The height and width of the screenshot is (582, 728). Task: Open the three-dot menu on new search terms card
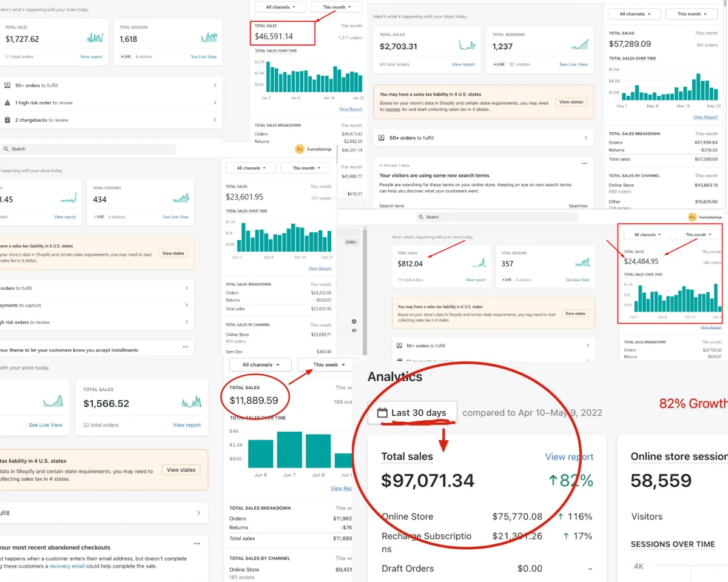pos(584,164)
